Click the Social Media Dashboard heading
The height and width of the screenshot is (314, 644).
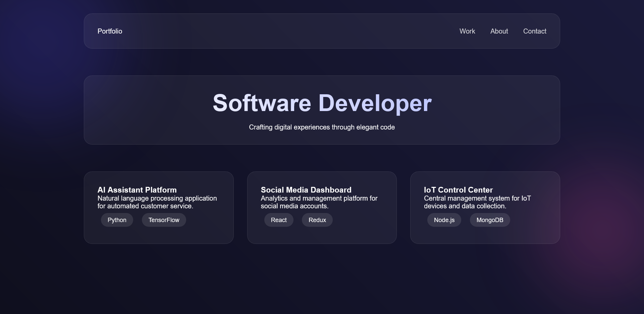[306, 190]
